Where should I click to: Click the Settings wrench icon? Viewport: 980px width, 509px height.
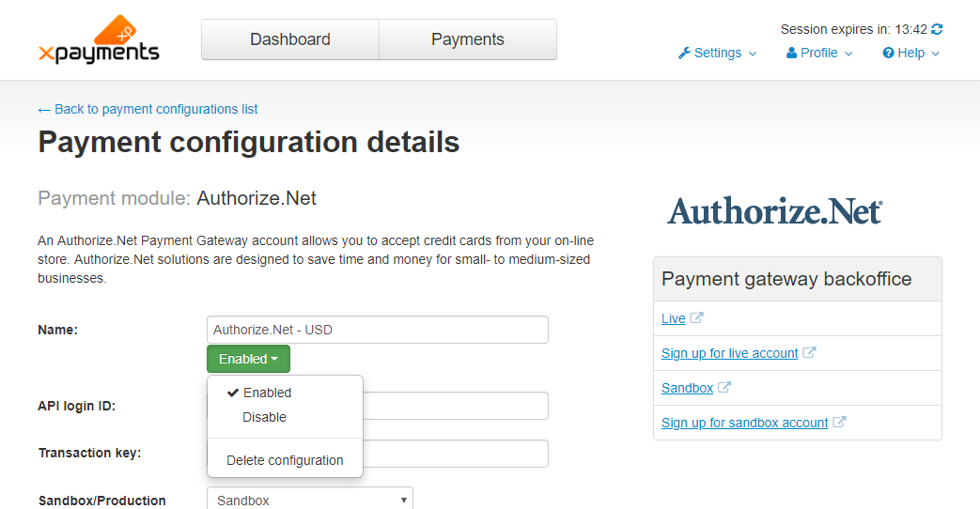(684, 54)
